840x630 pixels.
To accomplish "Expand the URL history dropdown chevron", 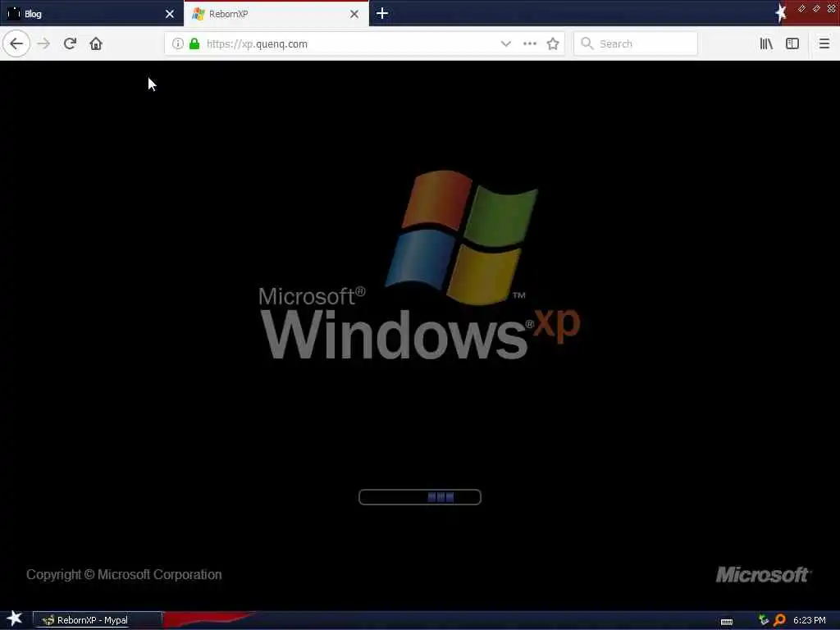I will coord(505,43).
